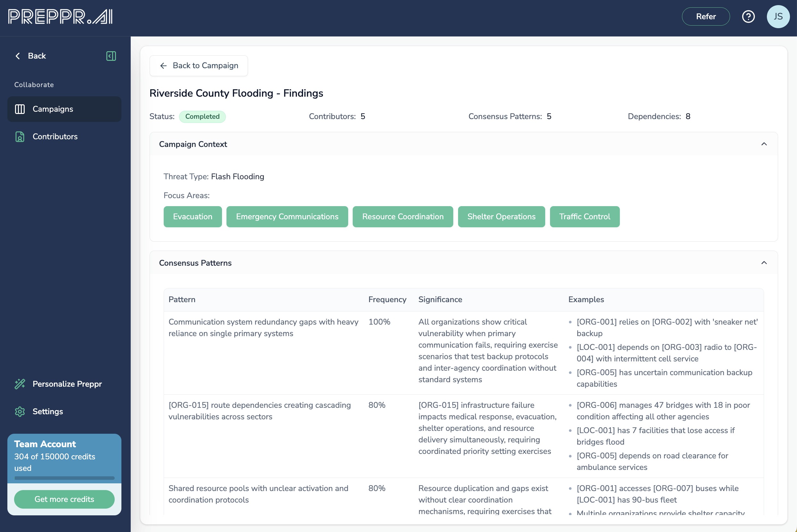Select the Evacuation focus area tag

click(193, 217)
